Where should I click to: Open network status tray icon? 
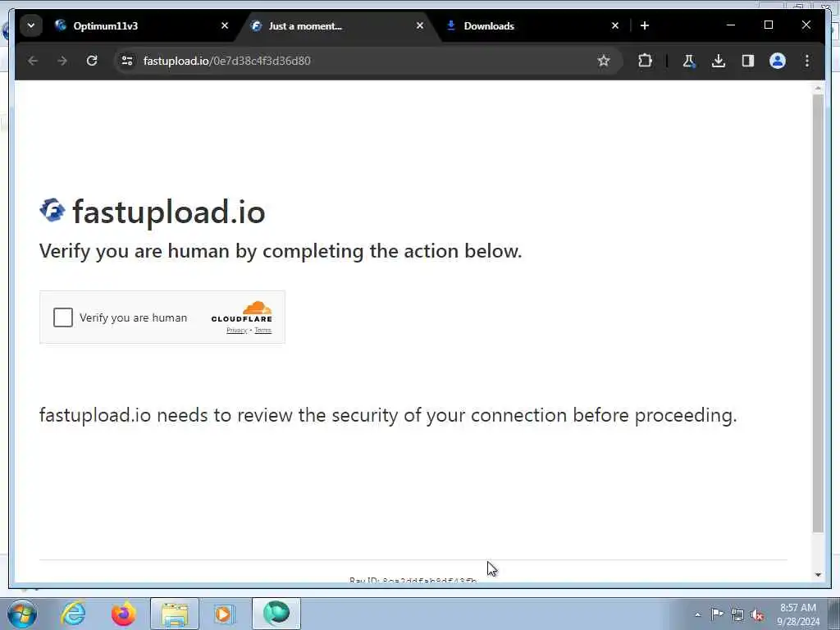[x=737, y=614]
